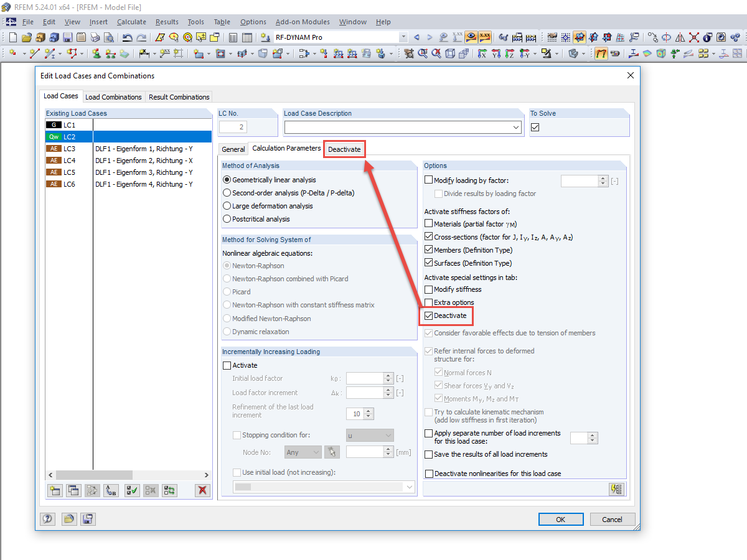The width and height of the screenshot is (747, 560).
Task: Click the Undo arrow icon
Action: tap(127, 37)
